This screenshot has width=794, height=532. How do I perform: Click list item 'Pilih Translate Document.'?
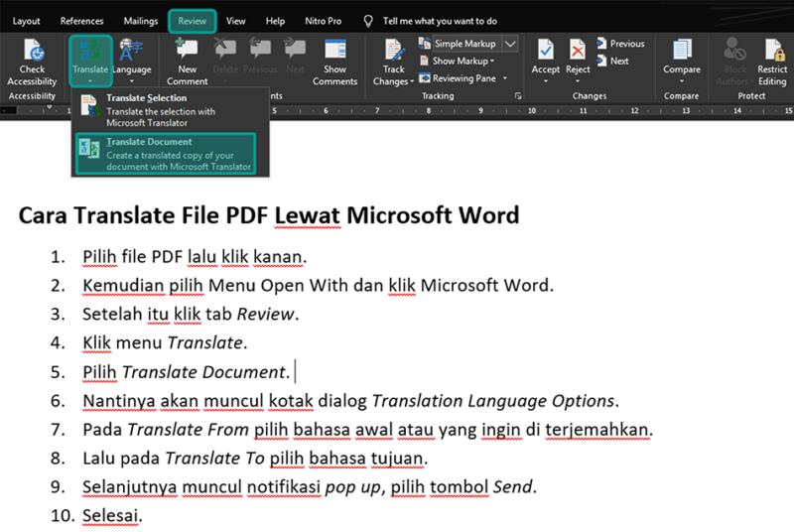[x=187, y=372]
